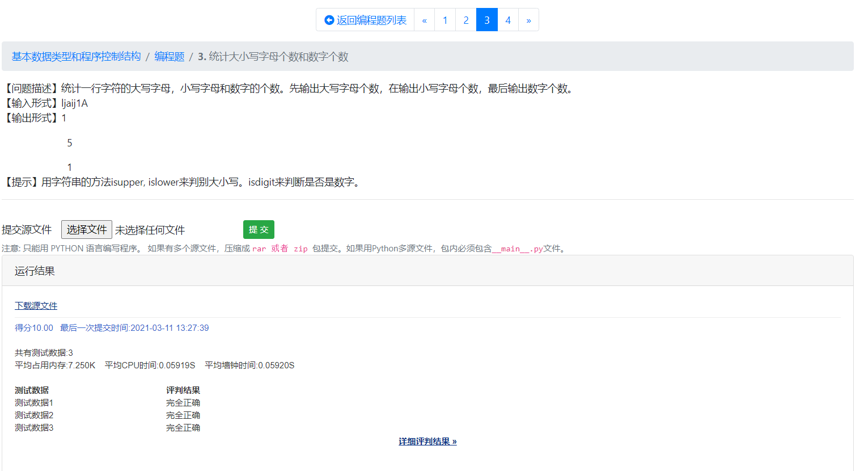
Task: Open the 编程题 breadcrumb link
Action: click(168, 56)
